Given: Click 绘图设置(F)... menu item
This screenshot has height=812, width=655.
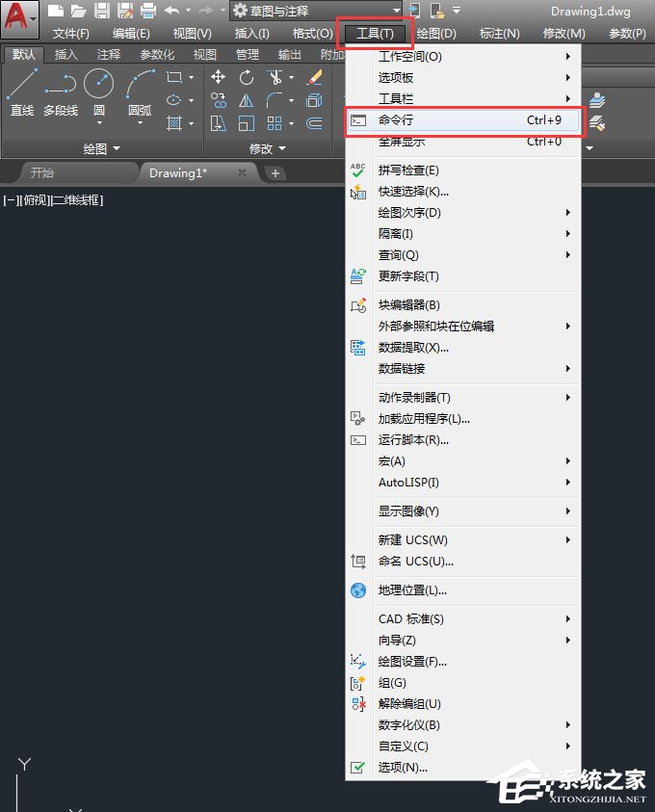Looking at the screenshot, I should click(x=412, y=662).
